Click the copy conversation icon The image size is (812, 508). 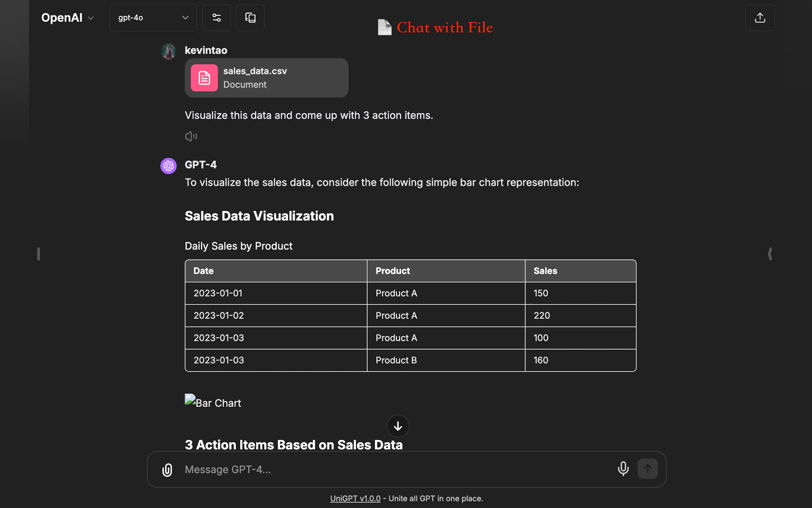[250, 18]
